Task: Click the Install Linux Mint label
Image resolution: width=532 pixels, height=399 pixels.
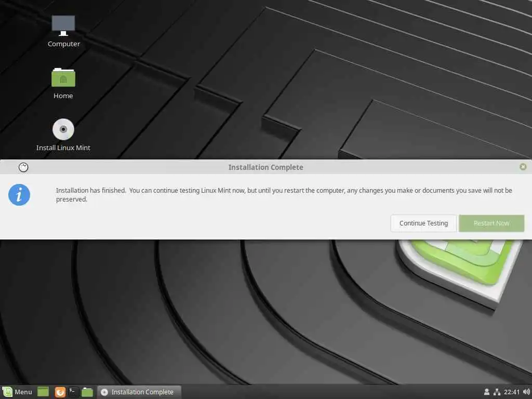Action: (63, 148)
